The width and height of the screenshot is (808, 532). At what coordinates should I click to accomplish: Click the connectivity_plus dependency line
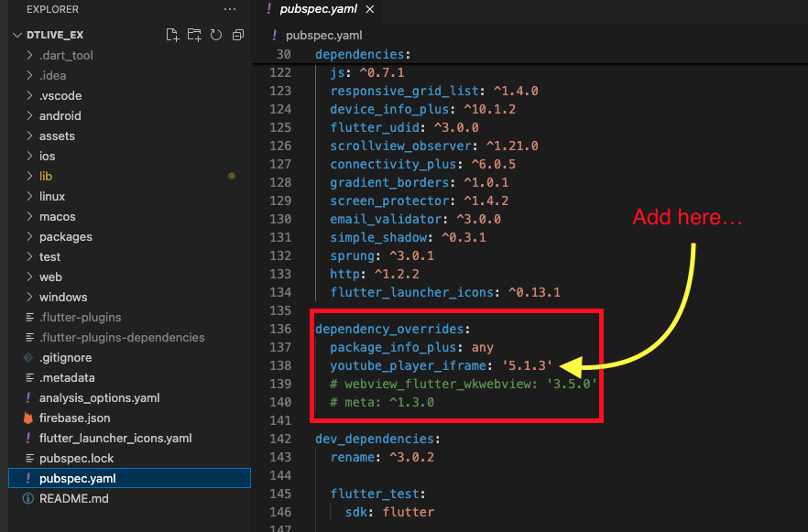coord(423,164)
